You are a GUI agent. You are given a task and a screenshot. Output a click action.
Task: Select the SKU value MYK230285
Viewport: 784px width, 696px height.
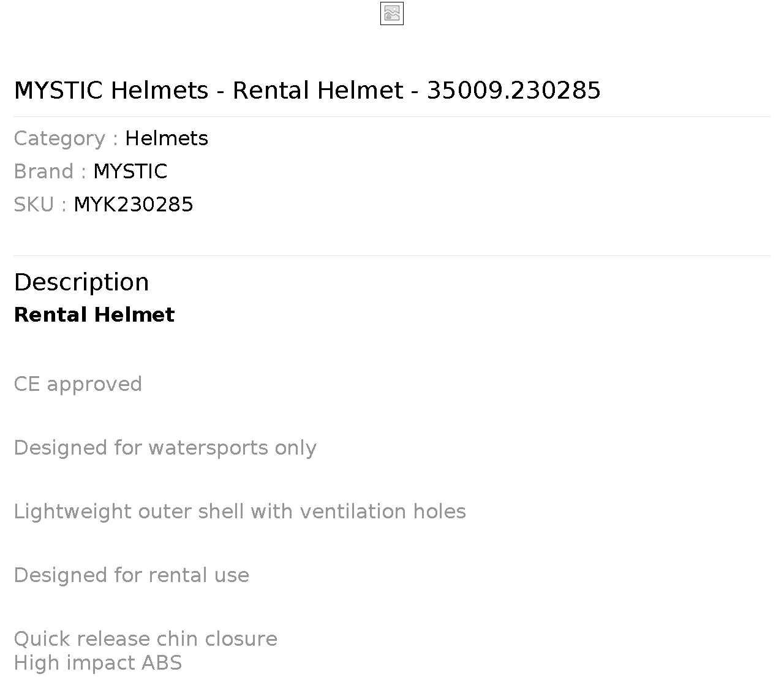click(134, 205)
